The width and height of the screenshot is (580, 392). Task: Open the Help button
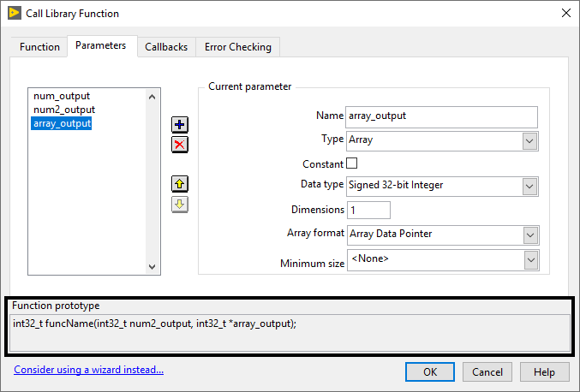(x=545, y=371)
